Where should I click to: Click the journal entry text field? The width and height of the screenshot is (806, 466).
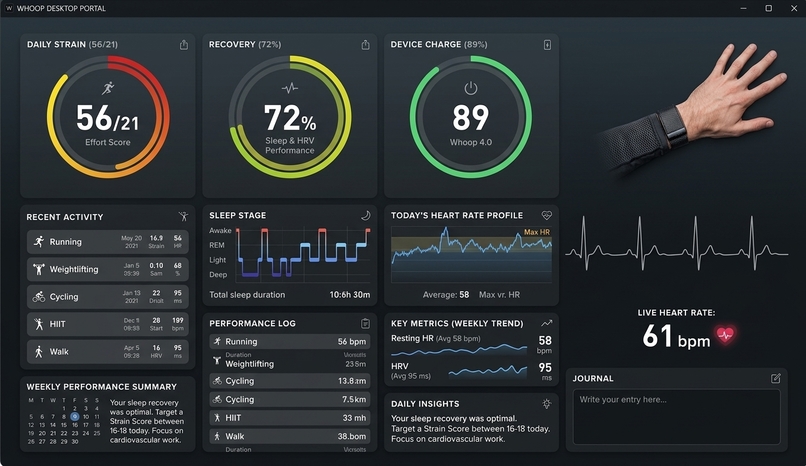pos(676,417)
